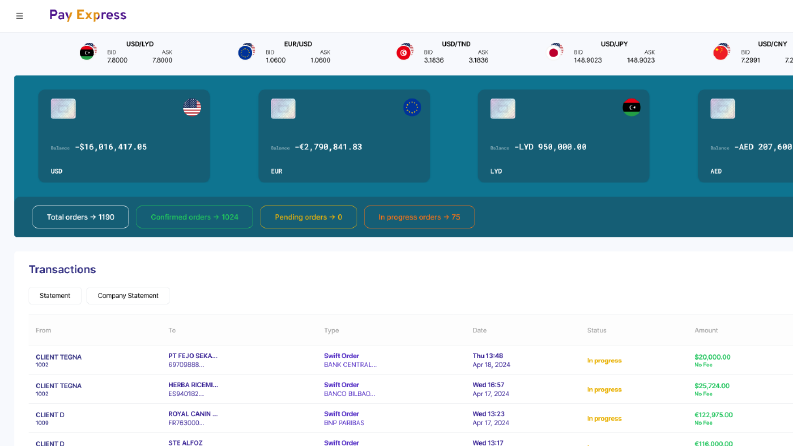Image resolution: width=793 pixels, height=446 pixels.
Task: Click the Wed 13:23 Apr 17 date
Action: [491, 418]
